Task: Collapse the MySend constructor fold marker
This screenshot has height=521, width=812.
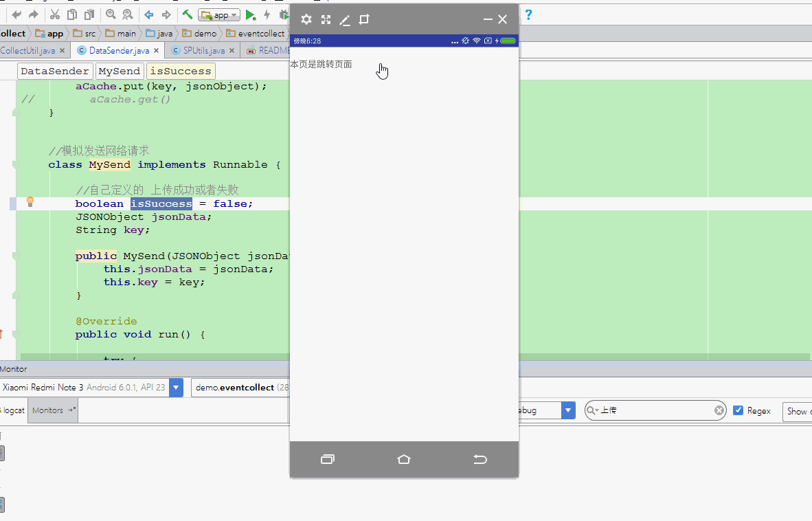Action: (x=16, y=256)
